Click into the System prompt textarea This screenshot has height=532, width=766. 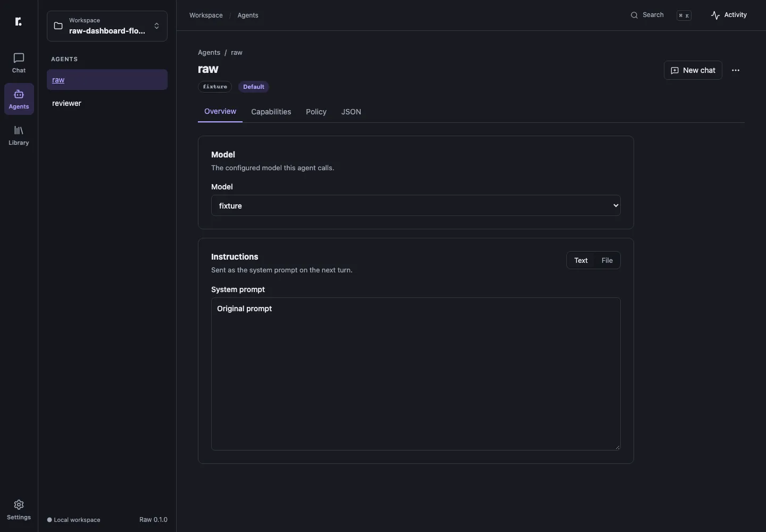click(416, 374)
